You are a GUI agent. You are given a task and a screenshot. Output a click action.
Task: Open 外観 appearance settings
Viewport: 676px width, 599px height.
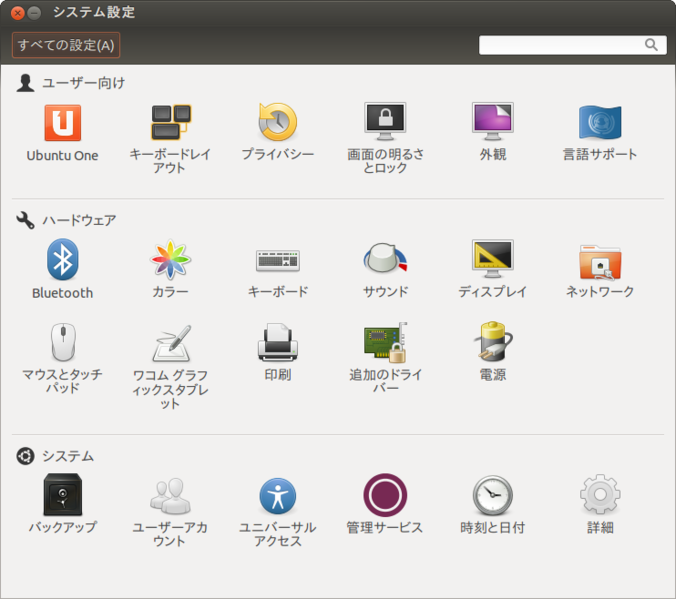pos(492,123)
